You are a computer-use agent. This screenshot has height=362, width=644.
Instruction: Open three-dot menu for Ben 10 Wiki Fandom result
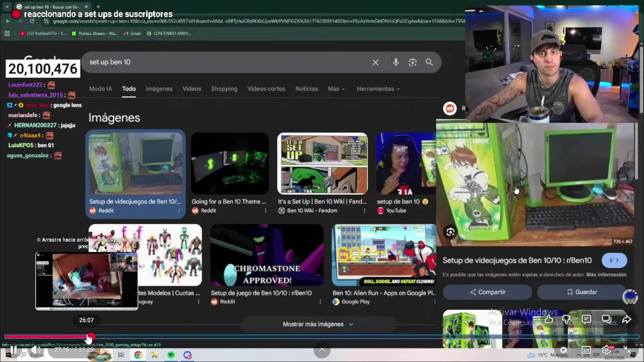click(364, 211)
